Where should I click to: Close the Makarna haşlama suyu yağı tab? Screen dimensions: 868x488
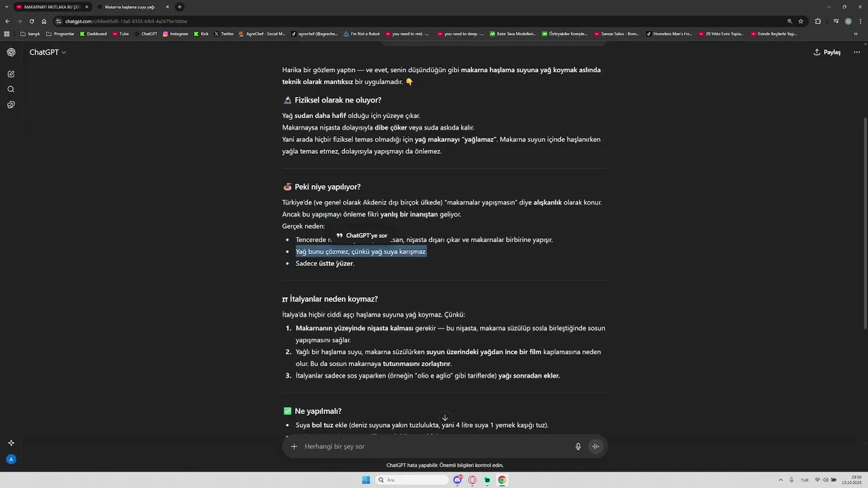pyautogui.click(x=167, y=7)
